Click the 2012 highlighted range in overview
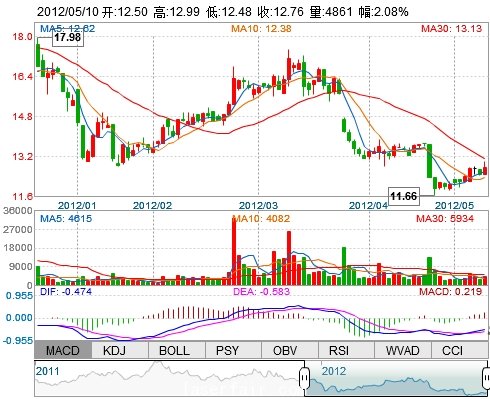The height and width of the screenshot is (399, 490). click(396, 379)
